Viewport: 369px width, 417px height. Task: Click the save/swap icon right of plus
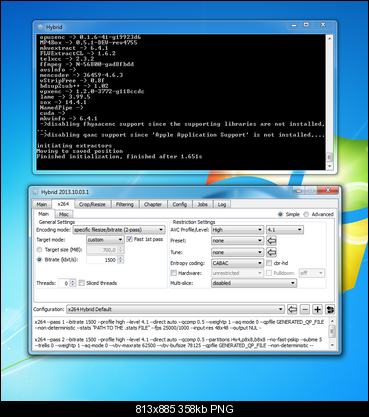coord(330,309)
